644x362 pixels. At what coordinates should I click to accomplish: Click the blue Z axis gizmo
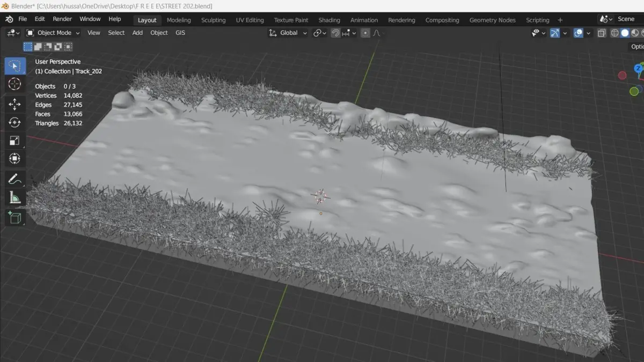click(x=639, y=68)
